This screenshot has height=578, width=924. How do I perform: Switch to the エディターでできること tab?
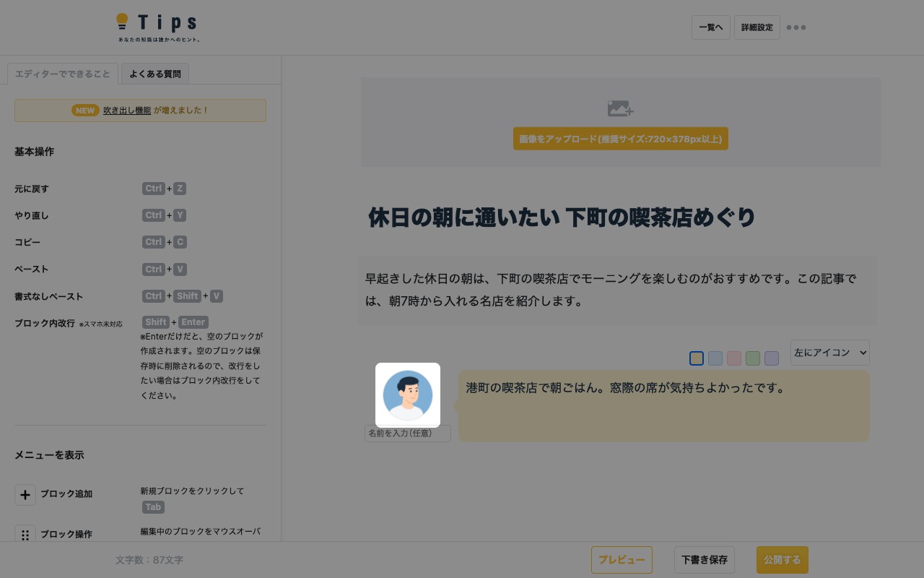coord(63,74)
